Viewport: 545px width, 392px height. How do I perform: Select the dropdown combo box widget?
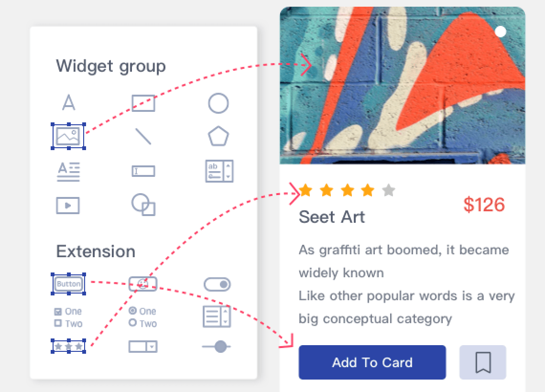click(x=143, y=347)
